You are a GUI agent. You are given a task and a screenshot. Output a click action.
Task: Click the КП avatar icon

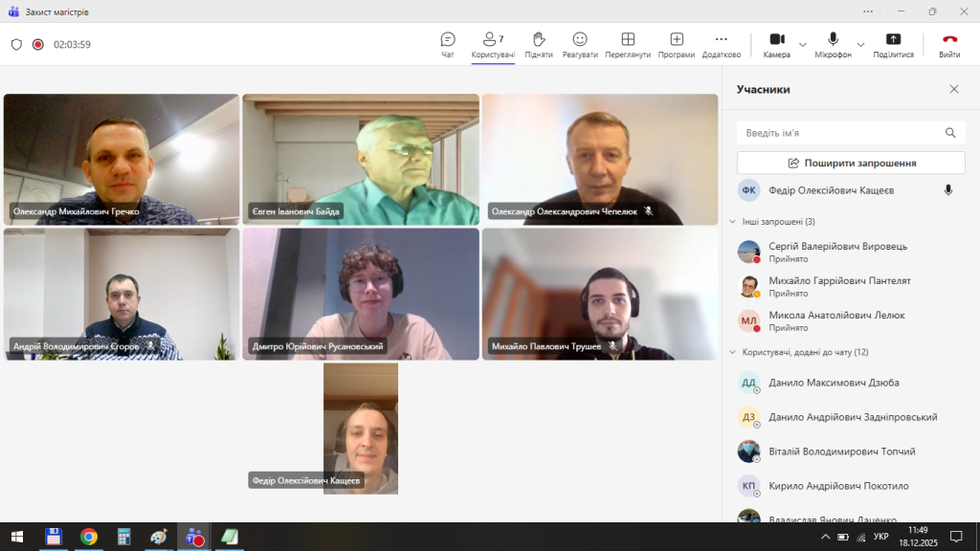748,485
